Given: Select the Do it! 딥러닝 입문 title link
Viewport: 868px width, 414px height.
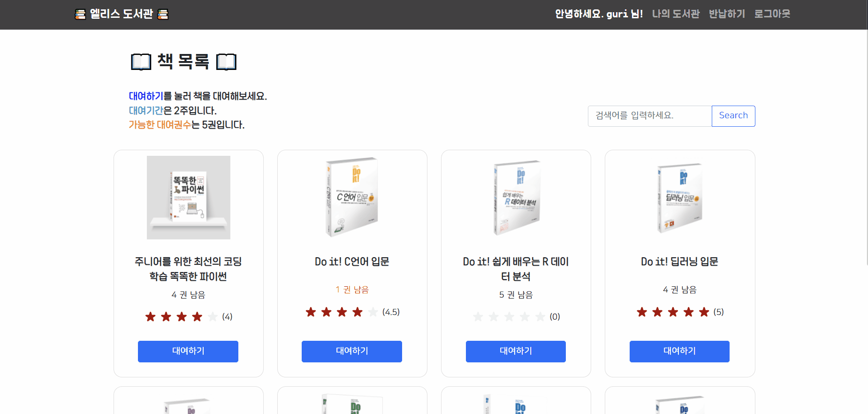Looking at the screenshot, I should [679, 262].
